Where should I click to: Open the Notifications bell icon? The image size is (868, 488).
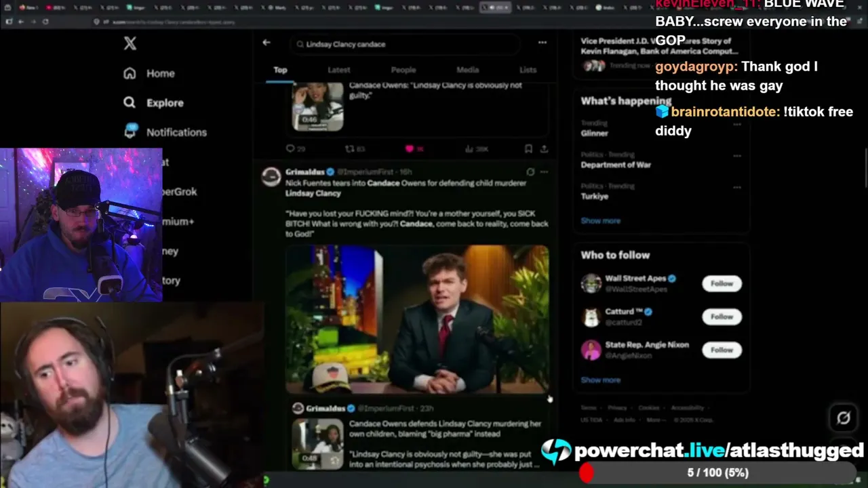coord(130,131)
